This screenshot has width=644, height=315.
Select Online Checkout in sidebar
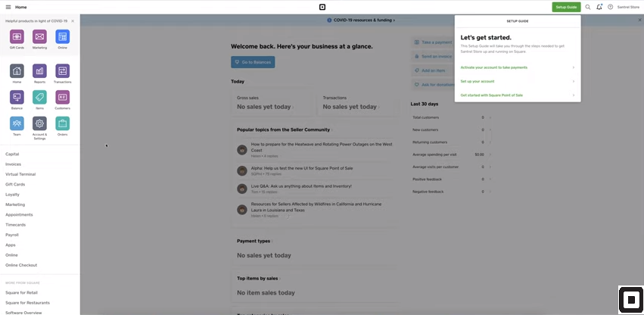[x=21, y=265]
